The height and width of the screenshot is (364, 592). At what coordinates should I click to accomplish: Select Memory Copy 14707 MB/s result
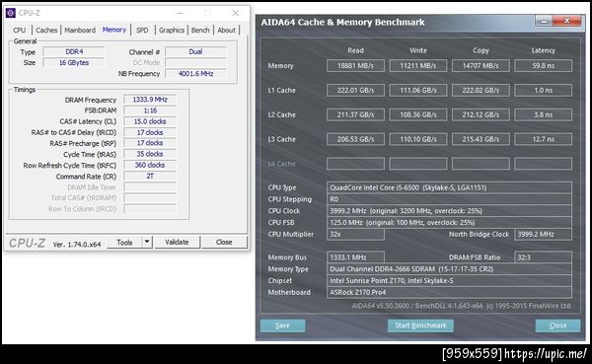481,66
